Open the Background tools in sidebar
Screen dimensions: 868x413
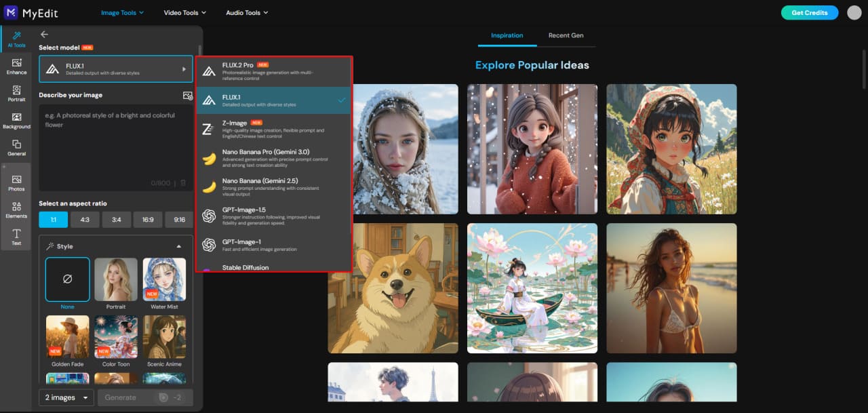point(16,121)
